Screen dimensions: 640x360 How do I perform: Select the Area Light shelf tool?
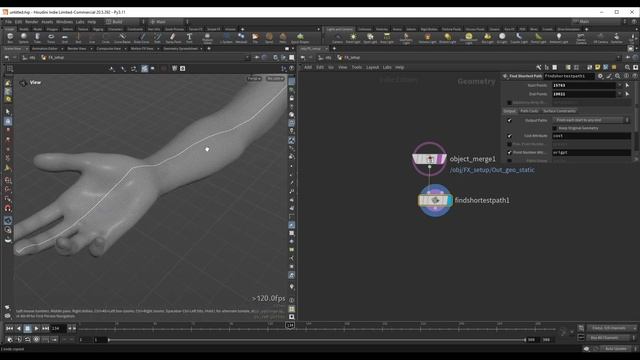click(x=387, y=38)
